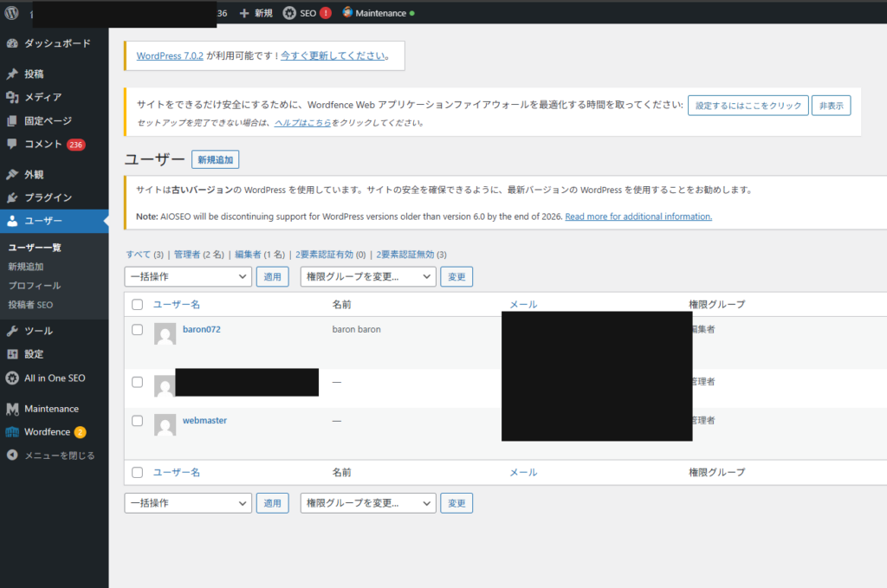
Task: Open the bottom 権限グループを変更 dropdown
Action: tap(368, 503)
